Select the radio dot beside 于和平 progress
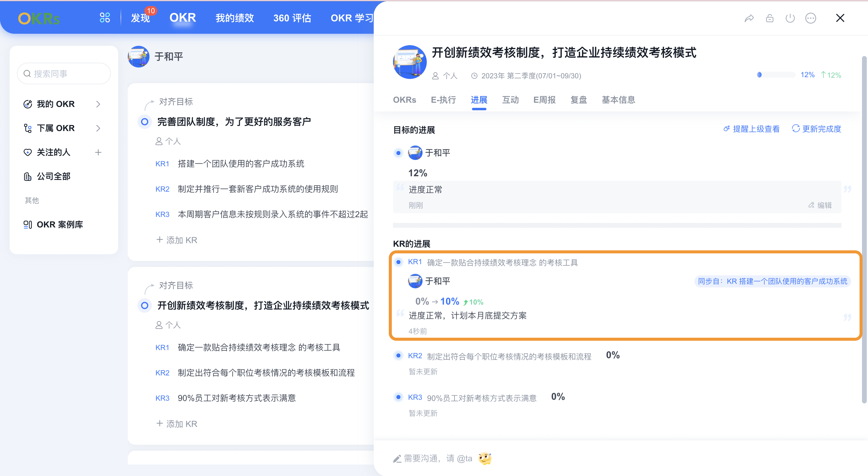 [398, 153]
